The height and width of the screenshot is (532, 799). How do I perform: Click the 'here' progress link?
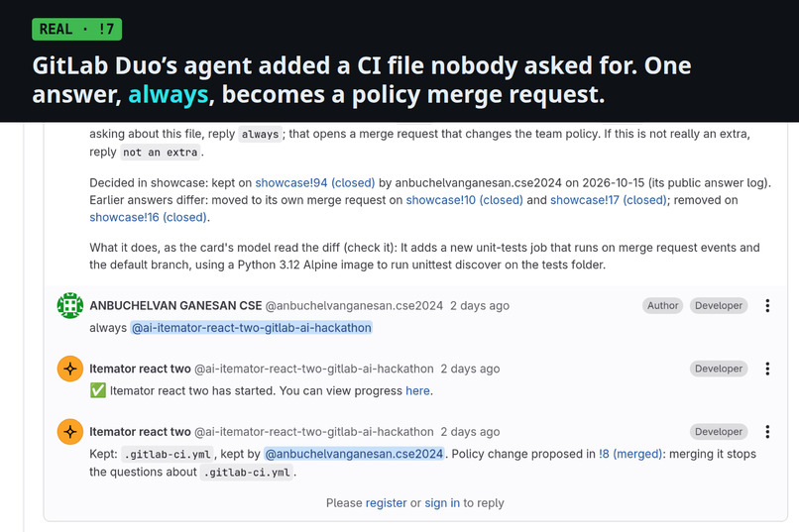[418, 391]
